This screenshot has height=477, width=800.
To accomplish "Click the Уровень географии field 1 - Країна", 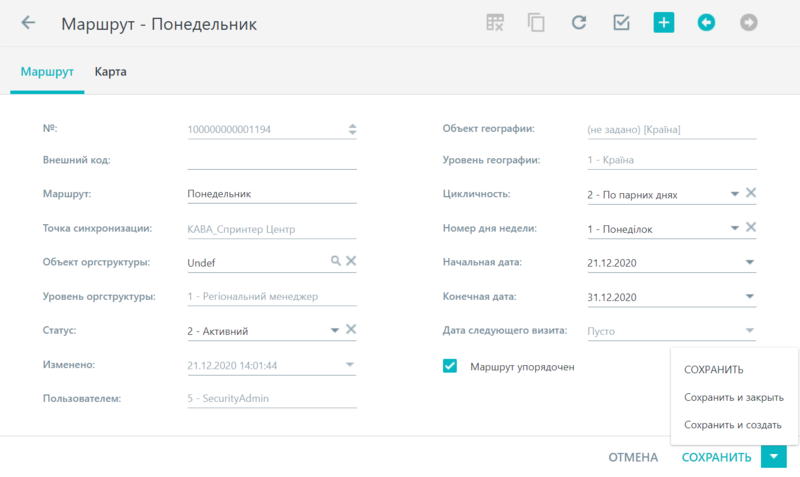I will click(x=671, y=160).
